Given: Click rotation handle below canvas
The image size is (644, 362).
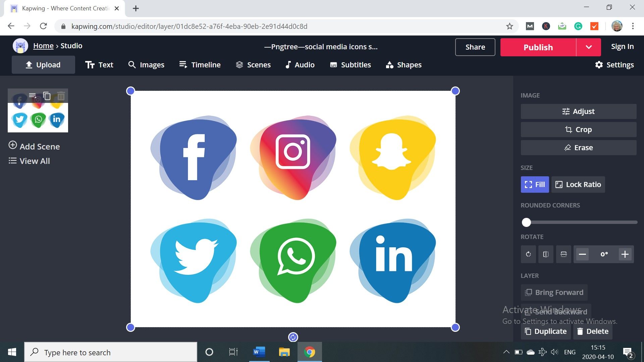Looking at the screenshot, I should point(293,337).
